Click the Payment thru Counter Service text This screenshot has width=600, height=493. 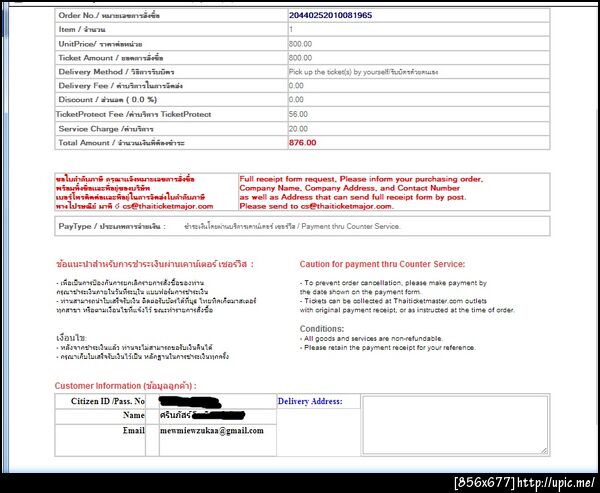point(351,226)
